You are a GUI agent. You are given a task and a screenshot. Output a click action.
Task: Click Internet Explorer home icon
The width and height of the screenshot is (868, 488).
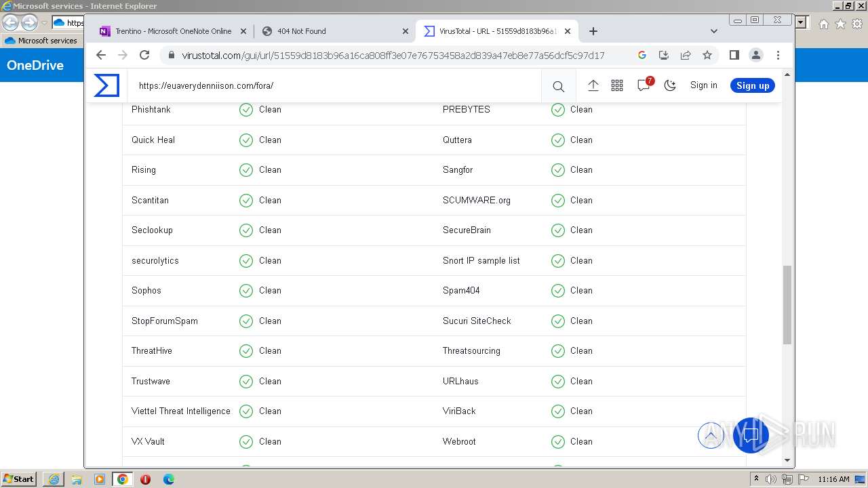(x=823, y=24)
